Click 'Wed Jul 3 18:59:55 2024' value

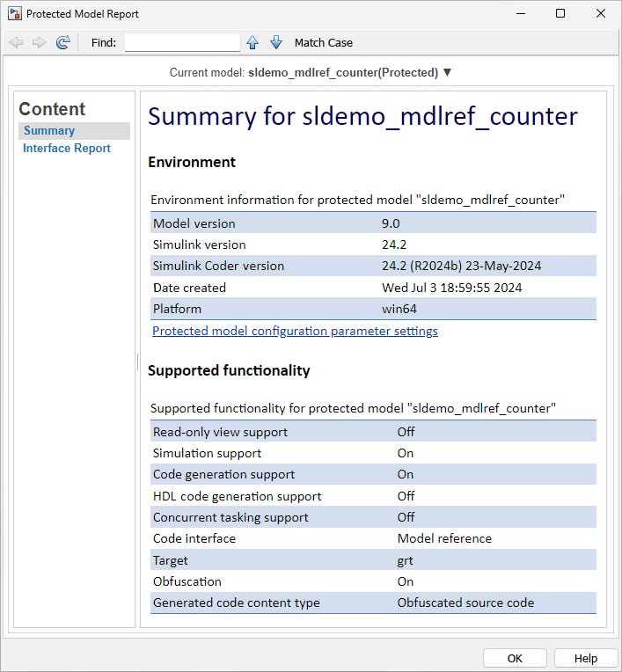[452, 288]
